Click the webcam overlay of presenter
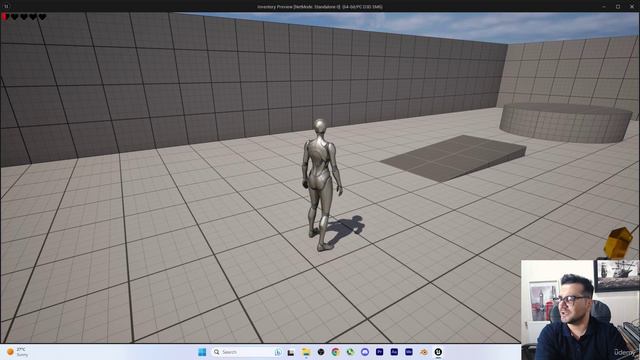The width and height of the screenshot is (640, 360). 580,310
